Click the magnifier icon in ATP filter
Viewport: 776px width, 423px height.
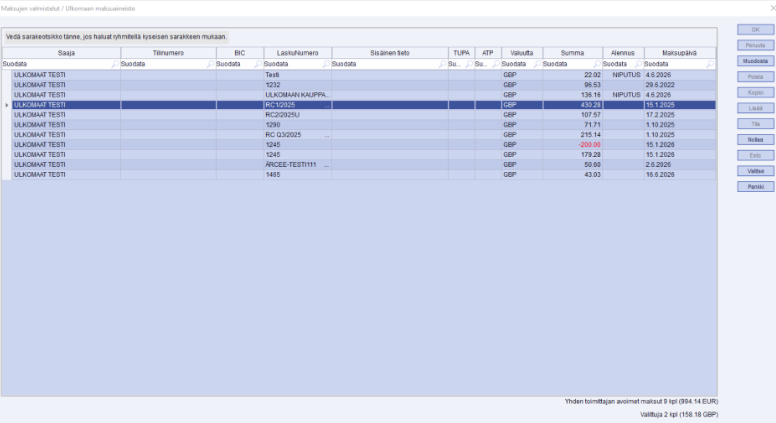click(x=496, y=64)
